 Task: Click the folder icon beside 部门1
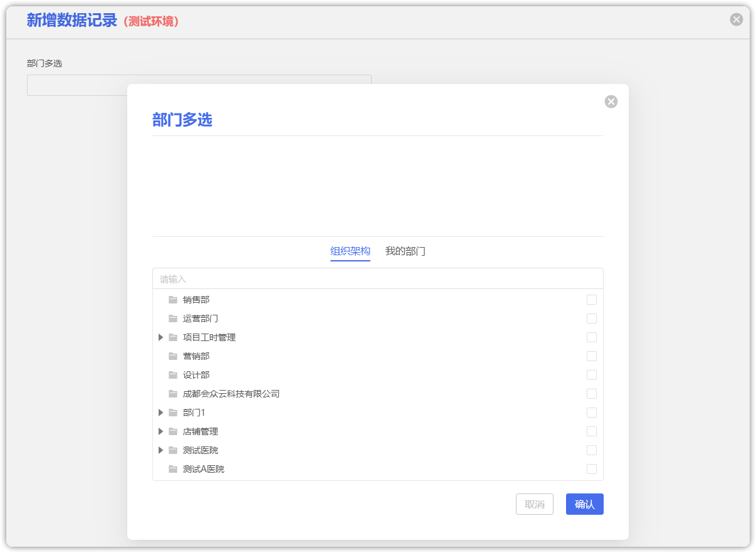pyautogui.click(x=173, y=413)
